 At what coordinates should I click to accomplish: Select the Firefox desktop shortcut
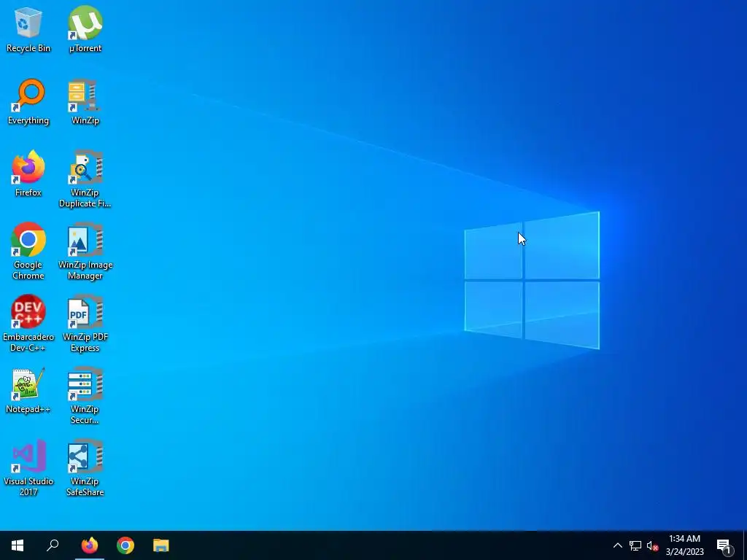pyautogui.click(x=28, y=174)
